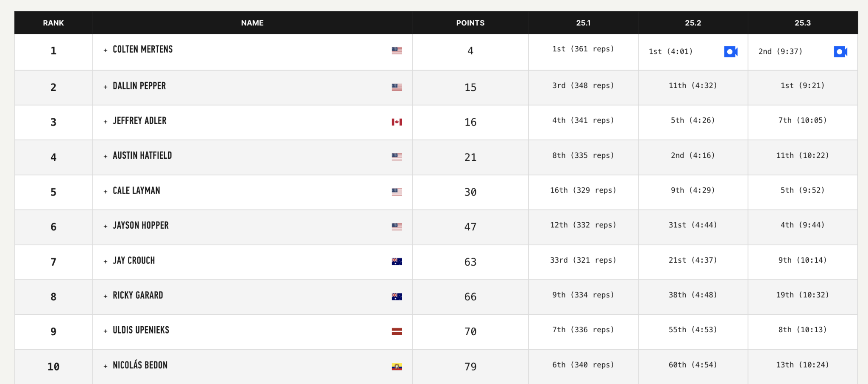
Task: Click the NAME column header
Action: tap(252, 23)
